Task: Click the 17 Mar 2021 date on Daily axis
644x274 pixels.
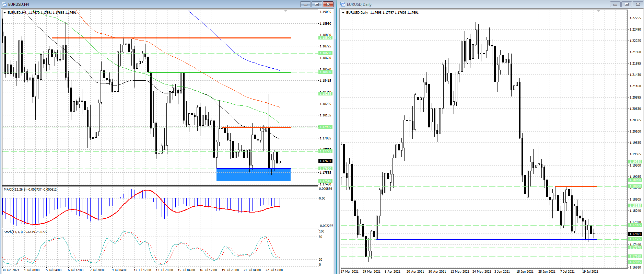Action: (x=350, y=272)
